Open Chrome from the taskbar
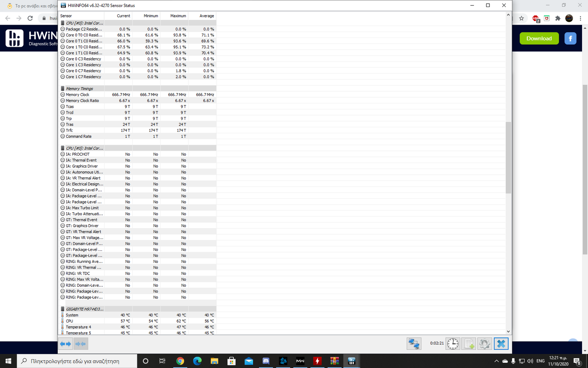Viewport: 588px width, 368px height. (180, 361)
